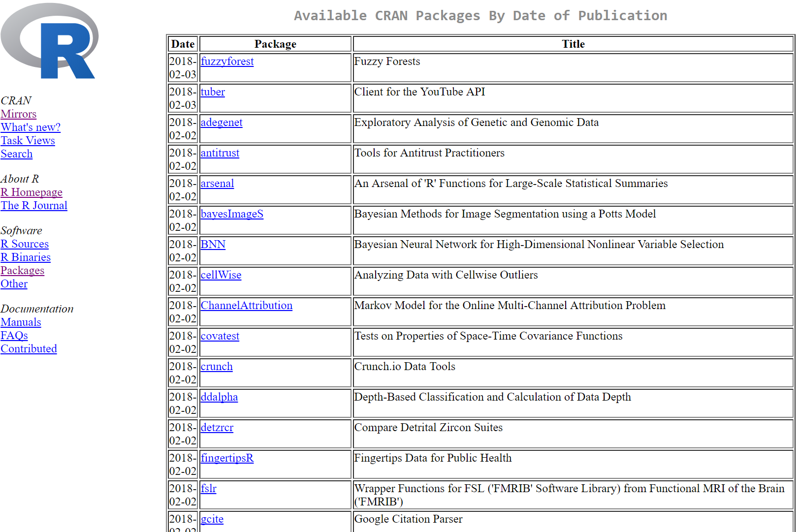Click the Title column header
The width and height of the screenshot is (799, 532).
pos(573,44)
